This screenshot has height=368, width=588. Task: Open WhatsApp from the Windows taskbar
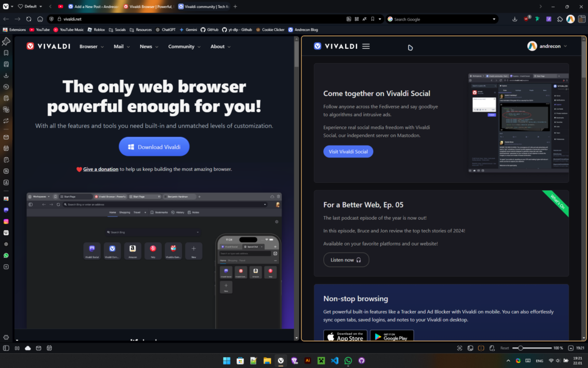(348, 361)
